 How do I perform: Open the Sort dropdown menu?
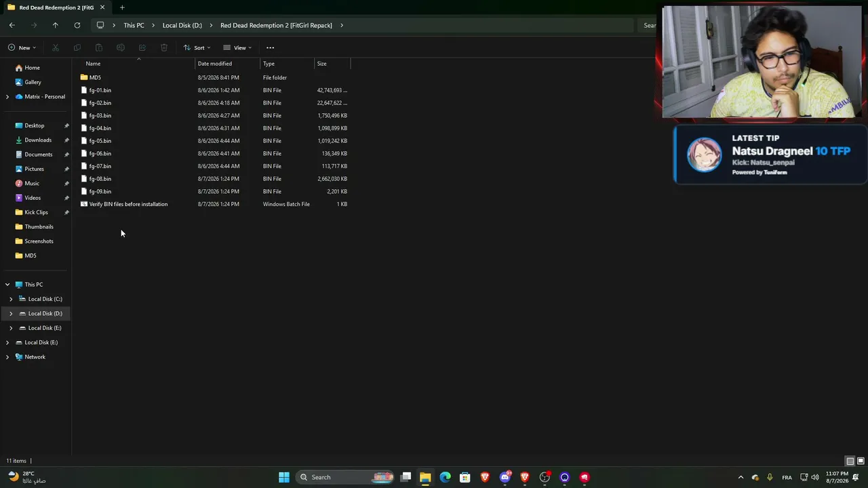coord(197,47)
